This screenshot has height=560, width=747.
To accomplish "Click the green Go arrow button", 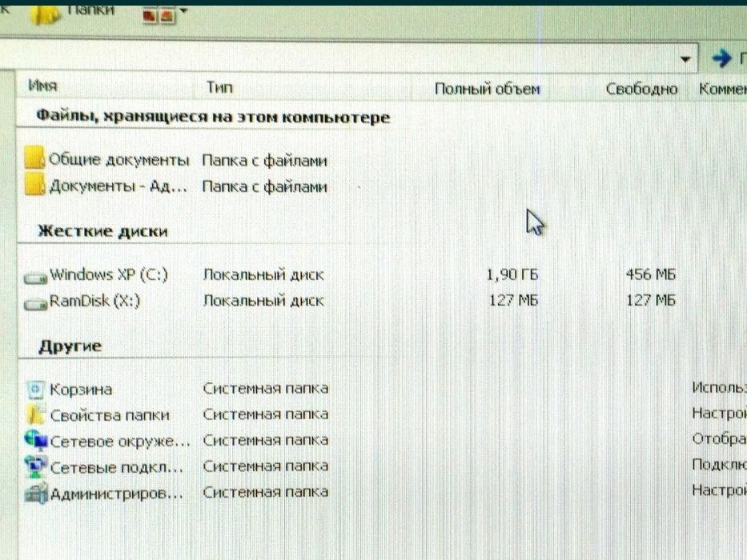I will click(721, 58).
